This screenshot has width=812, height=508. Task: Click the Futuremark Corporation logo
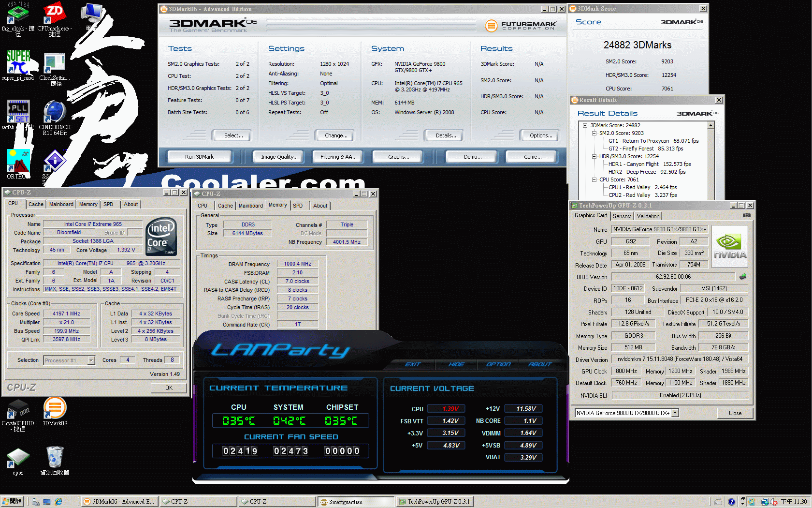click(x=521, y=25)
